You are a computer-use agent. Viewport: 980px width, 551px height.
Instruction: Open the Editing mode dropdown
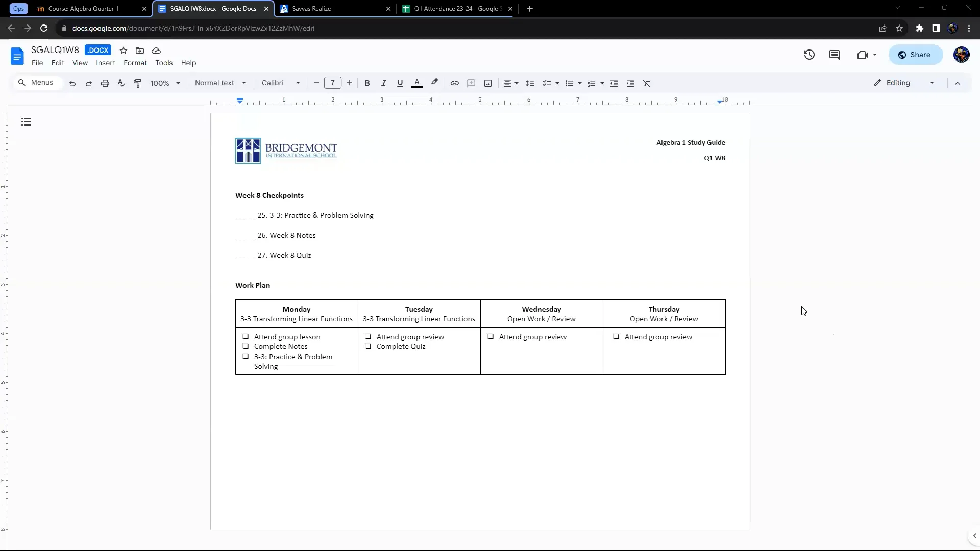click(904, 83)
